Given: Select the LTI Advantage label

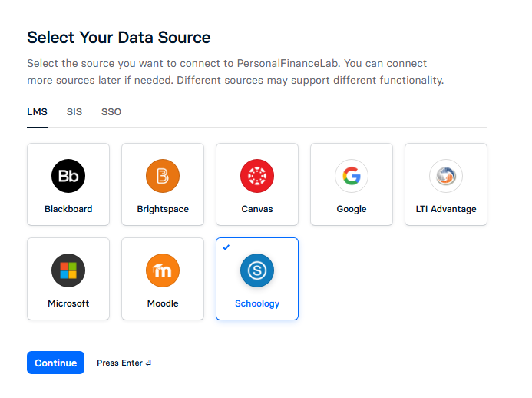Looking at the screenshot, I should (x=446, y=209).
